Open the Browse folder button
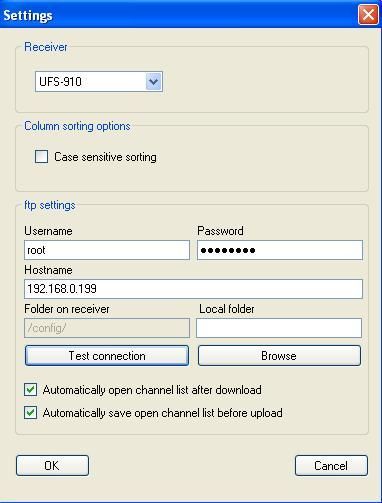The height and width of the screenshot is (503, 382). pos(279,356)
